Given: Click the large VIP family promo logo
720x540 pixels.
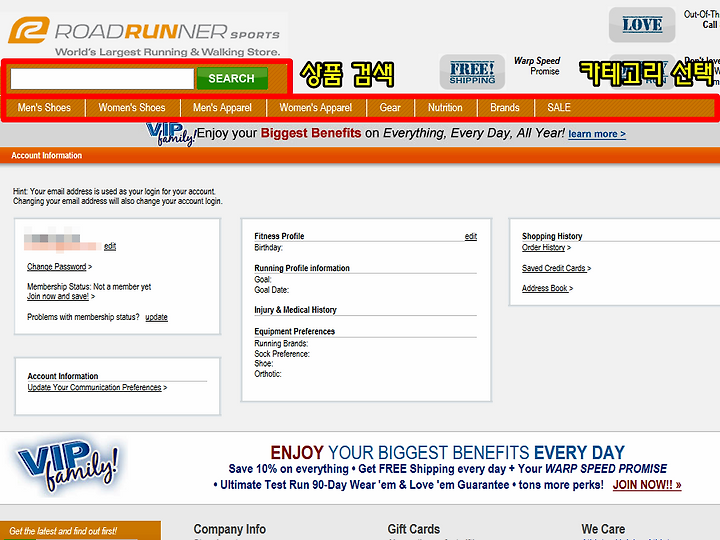Looking at the screenshot, I should coord(68,466).
